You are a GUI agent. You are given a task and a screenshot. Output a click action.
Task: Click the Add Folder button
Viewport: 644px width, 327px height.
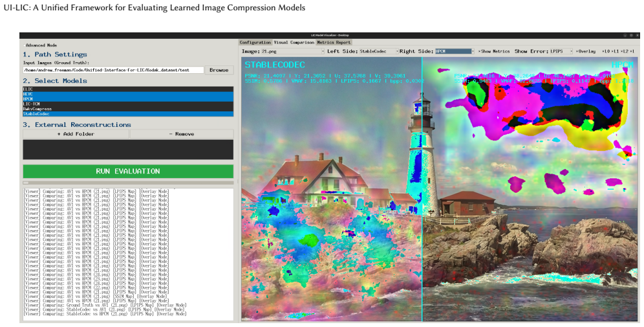tap(76, 134)
